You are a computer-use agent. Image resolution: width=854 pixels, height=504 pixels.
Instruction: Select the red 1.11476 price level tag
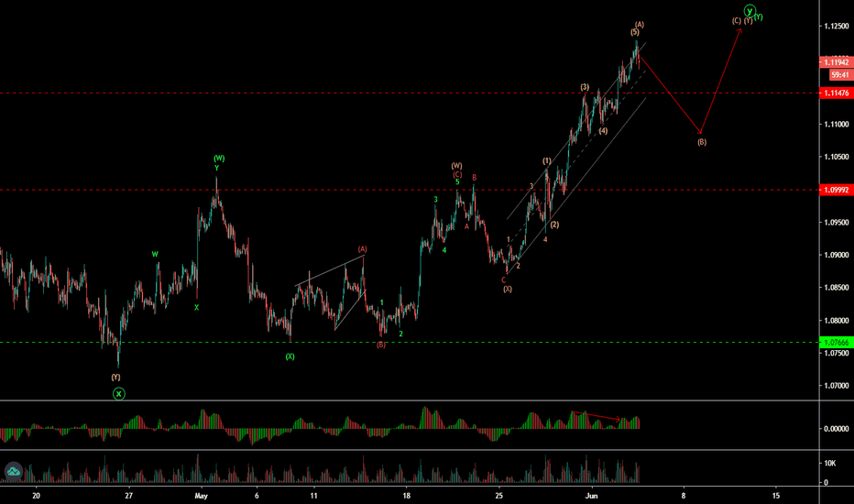pyautogui.click(x=836, y=93)
